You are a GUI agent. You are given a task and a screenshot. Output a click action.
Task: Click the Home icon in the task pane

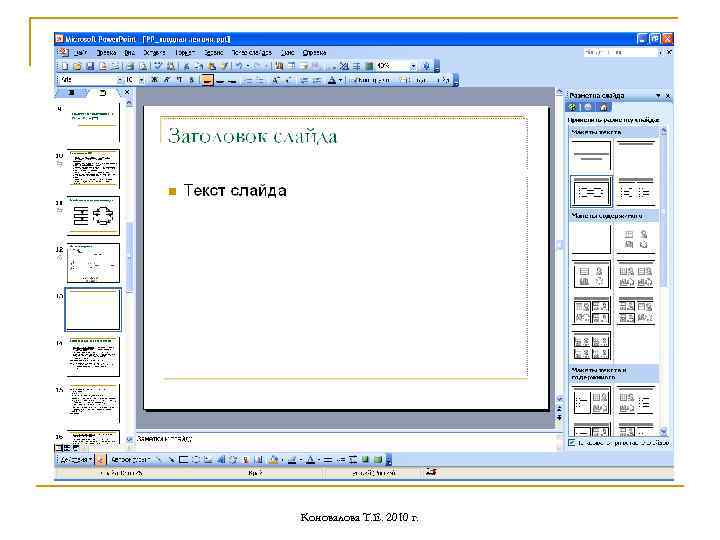[604, 107]
